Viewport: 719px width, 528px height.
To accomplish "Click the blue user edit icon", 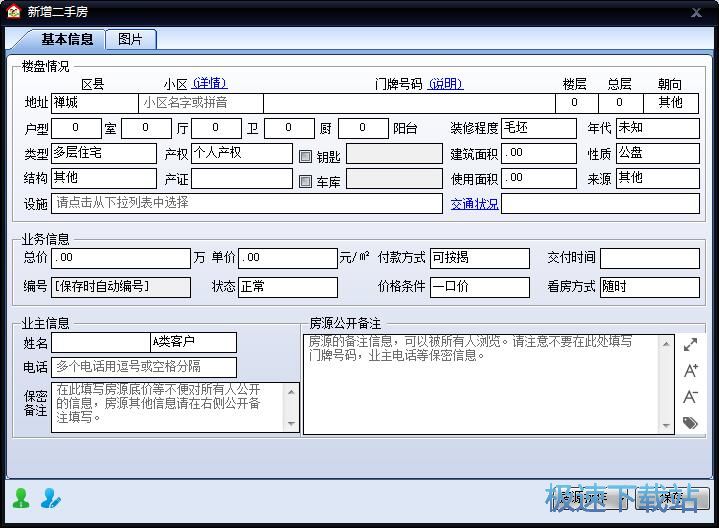I will point(50,497).
